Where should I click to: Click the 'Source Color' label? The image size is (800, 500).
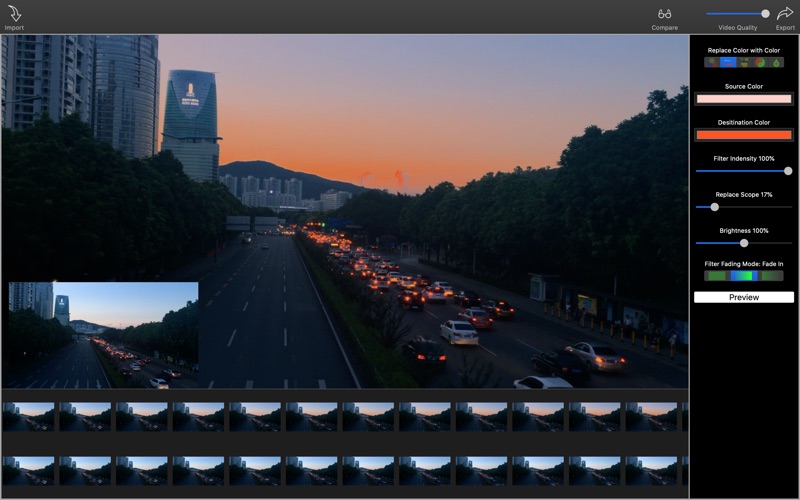744,86
